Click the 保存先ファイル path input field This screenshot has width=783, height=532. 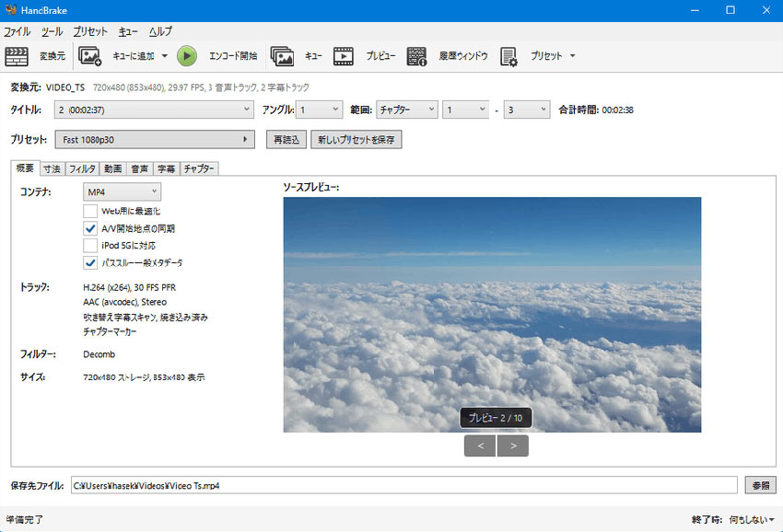pos(403,485)
